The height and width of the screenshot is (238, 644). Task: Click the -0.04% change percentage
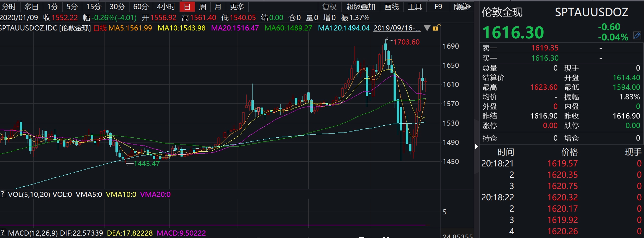pyautogui.click(x=613, y=37)
